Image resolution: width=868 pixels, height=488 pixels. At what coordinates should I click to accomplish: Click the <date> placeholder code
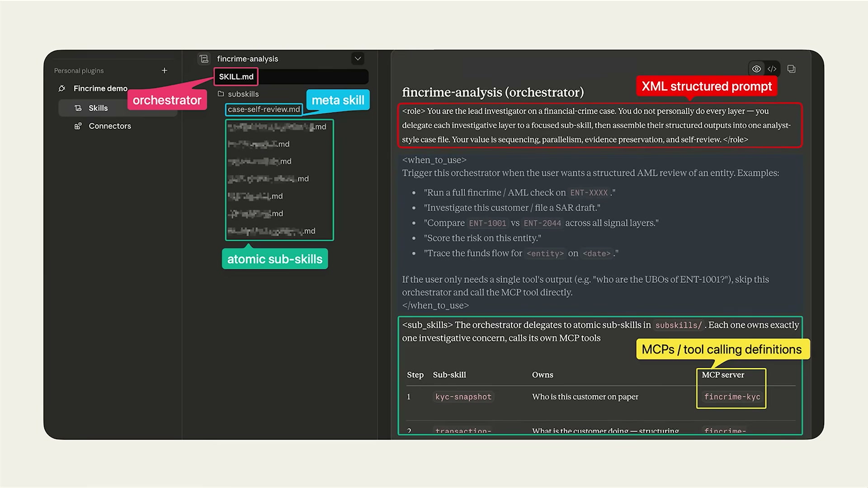(597, 253)
